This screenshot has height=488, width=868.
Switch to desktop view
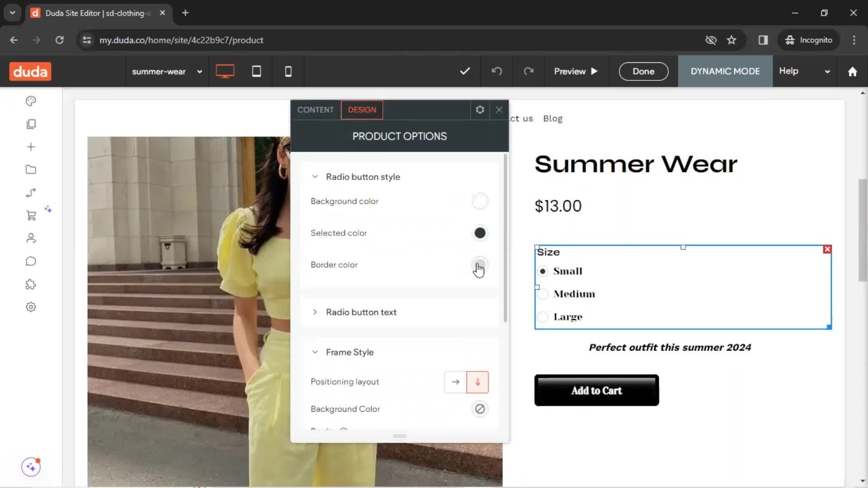coord(225,71)
